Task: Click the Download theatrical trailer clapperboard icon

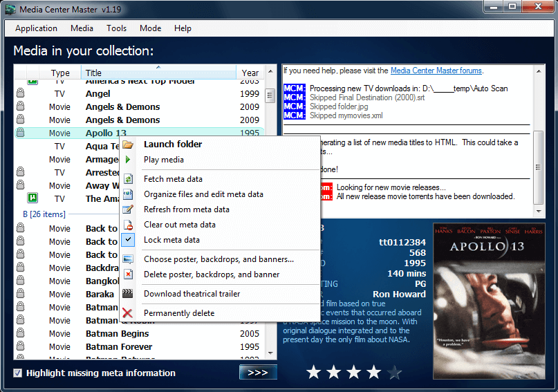Action: (x=128, y=294)
